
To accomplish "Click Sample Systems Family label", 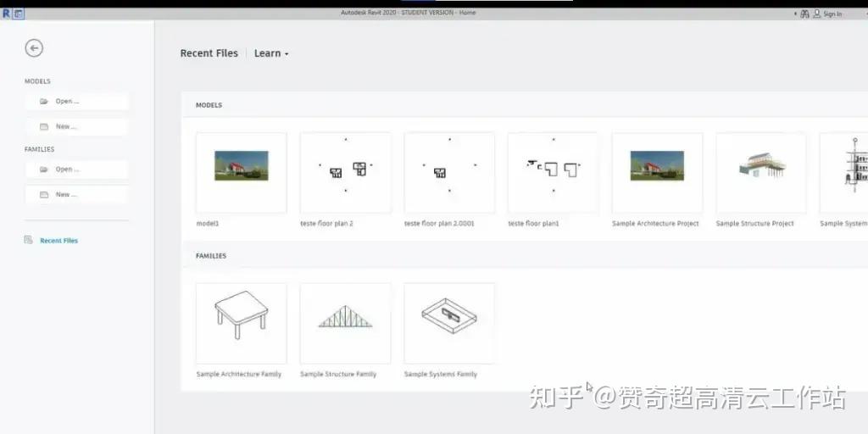I will (x=441, y=374).
